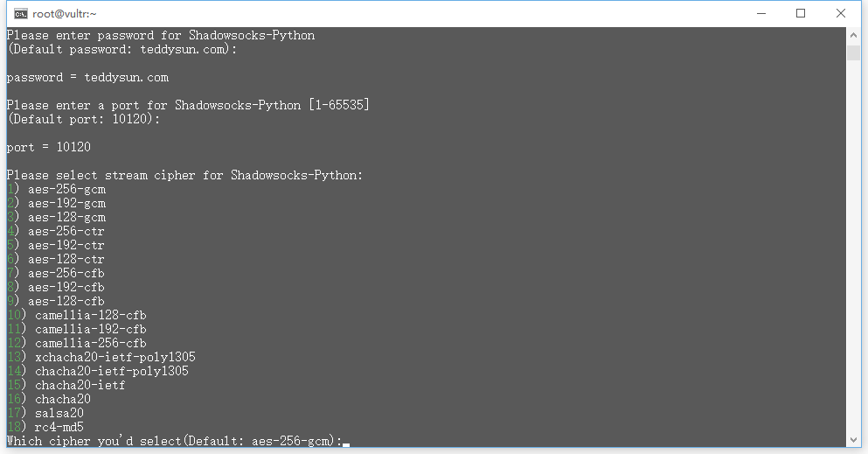This screenshot has width=868, height=454.
Task: Close the root@vultr terminal window
Action: [840, 13]
